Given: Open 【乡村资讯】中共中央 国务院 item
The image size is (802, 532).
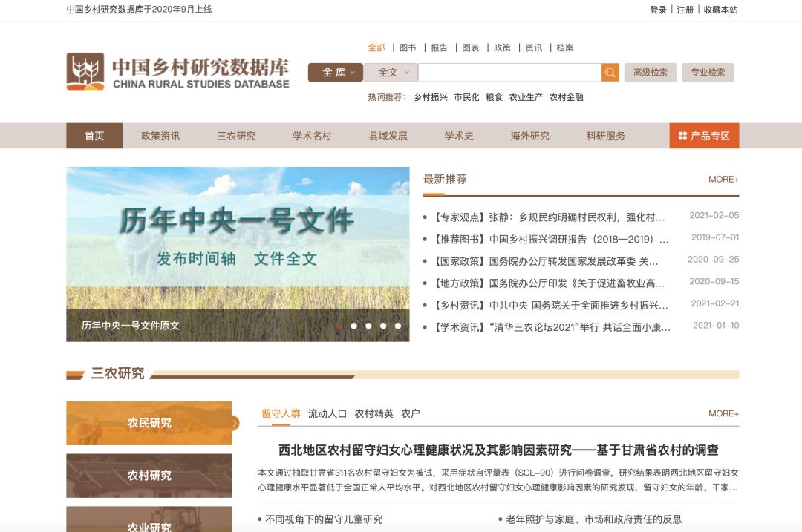Looking at the screenshot, I should tap(550, 305).
